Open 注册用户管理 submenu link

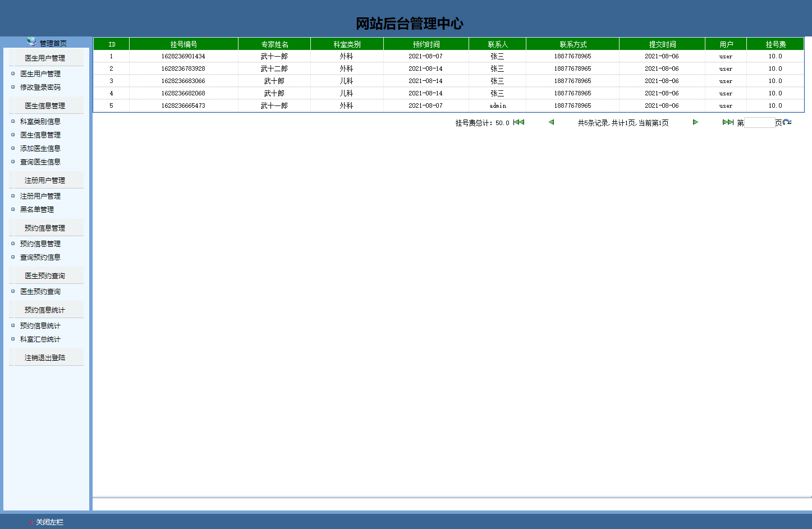[40, 196]
